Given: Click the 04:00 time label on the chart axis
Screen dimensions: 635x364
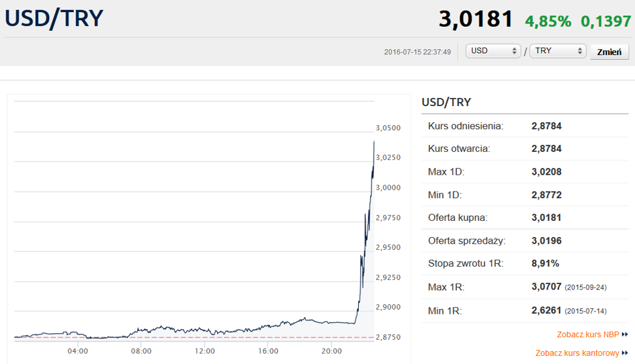Looking at the screenshot, I should click(x=78, y=351).
